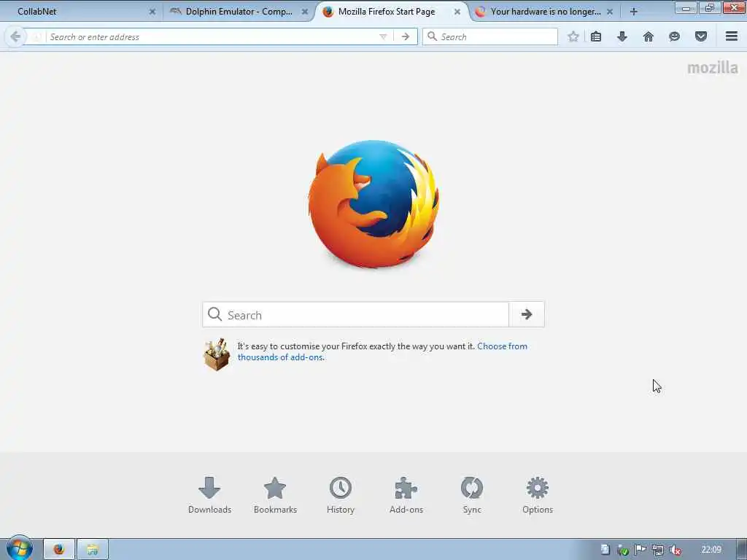Click network tray icon
747x560 pixels.
click(x=658, y=550)
